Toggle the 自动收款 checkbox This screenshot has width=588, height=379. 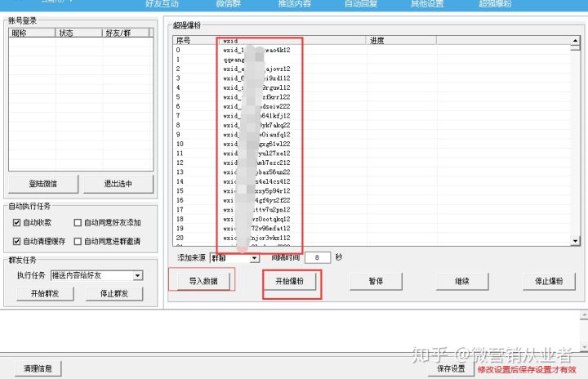click(x=16, y=222)
